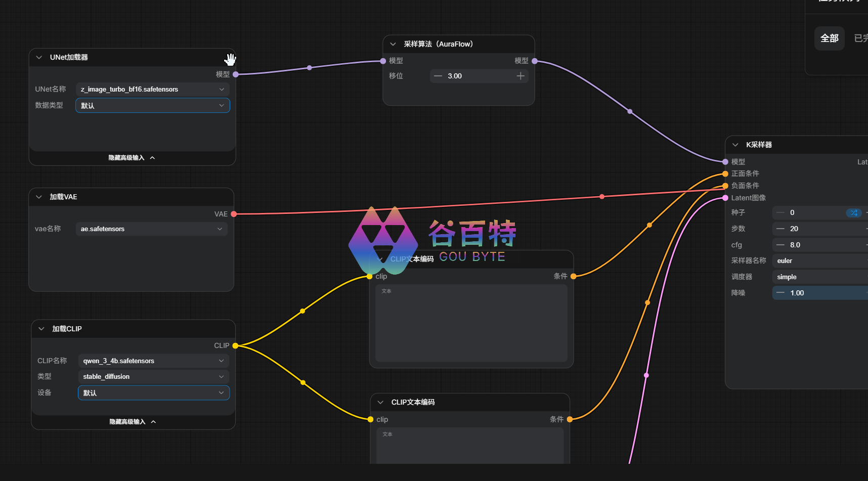
Task: Open UNet名称 dropdown showing z_image_turbo_bf16.safetensors
Action: [x=153, y=90]
